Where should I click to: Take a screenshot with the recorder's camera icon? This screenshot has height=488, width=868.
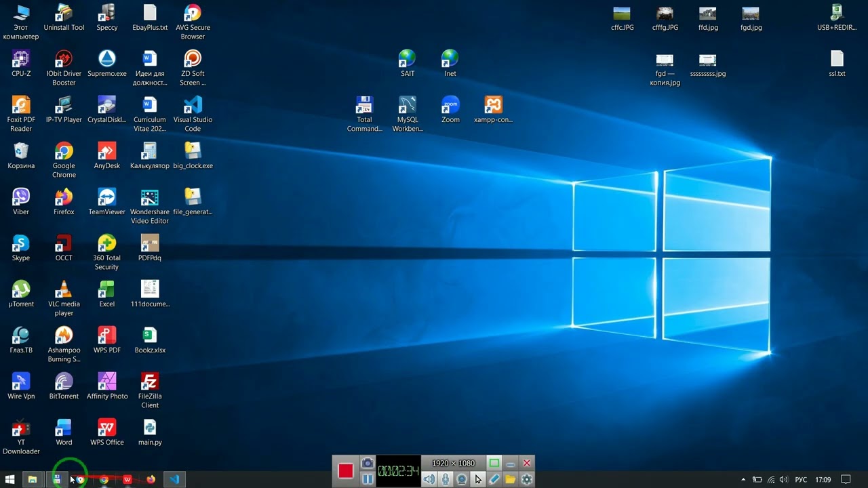pos(368,463)
